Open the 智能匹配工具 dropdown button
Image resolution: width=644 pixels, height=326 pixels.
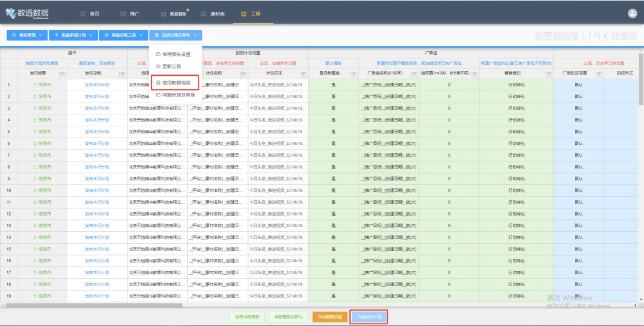coord(123,35)
